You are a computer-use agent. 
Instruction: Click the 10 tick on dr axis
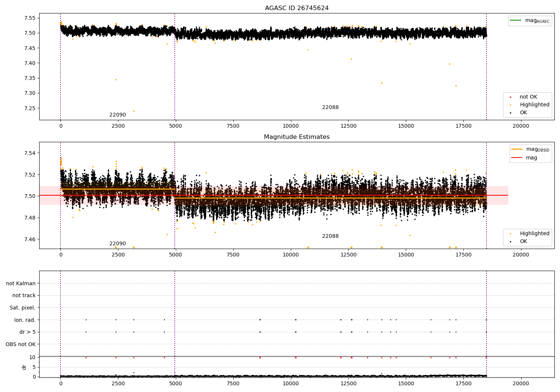32,357
